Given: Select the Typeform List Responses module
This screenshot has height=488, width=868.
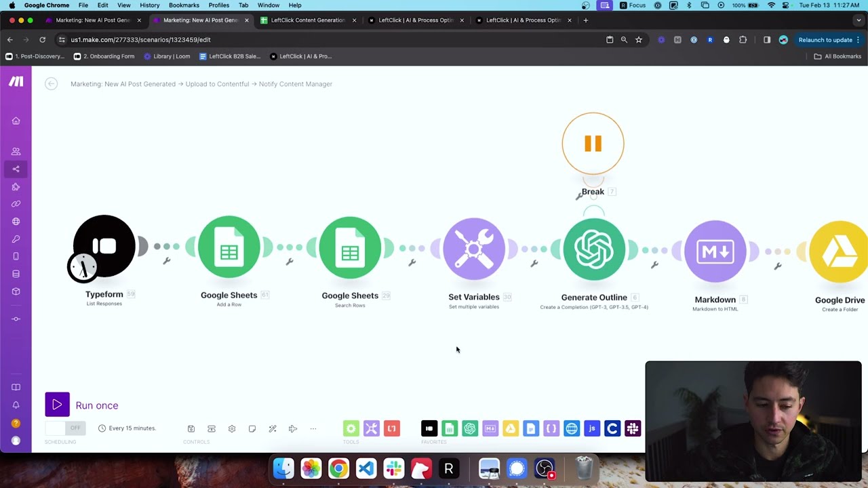Looking at the screenshot, I should [x=104, y=246].
